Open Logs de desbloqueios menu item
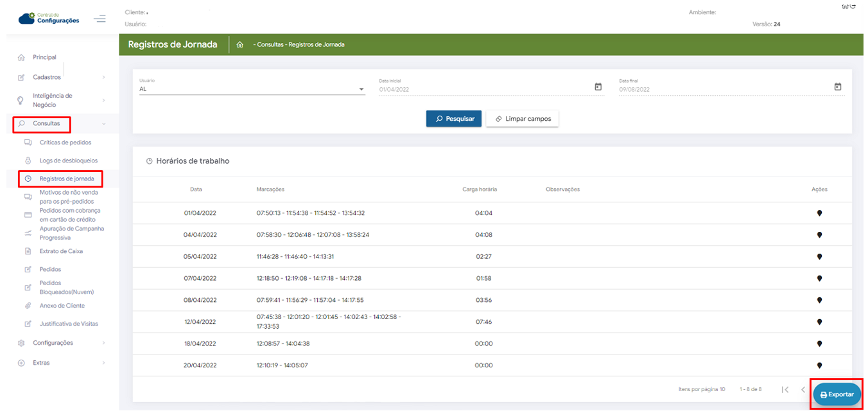This screenshot has height=420, width=868. (68, 161)
